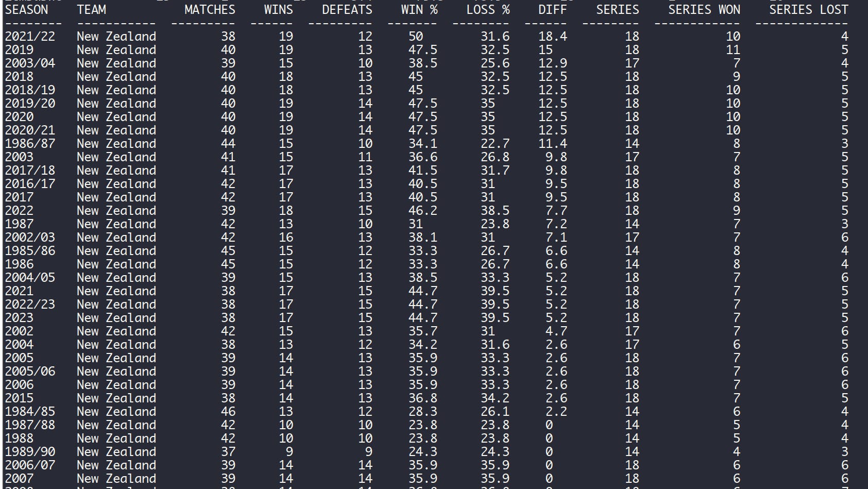The width and height of the screenshot is (868, 489).
Task: Click the 34.2 loss percentage in 2015 row
Action: [495, 398]
